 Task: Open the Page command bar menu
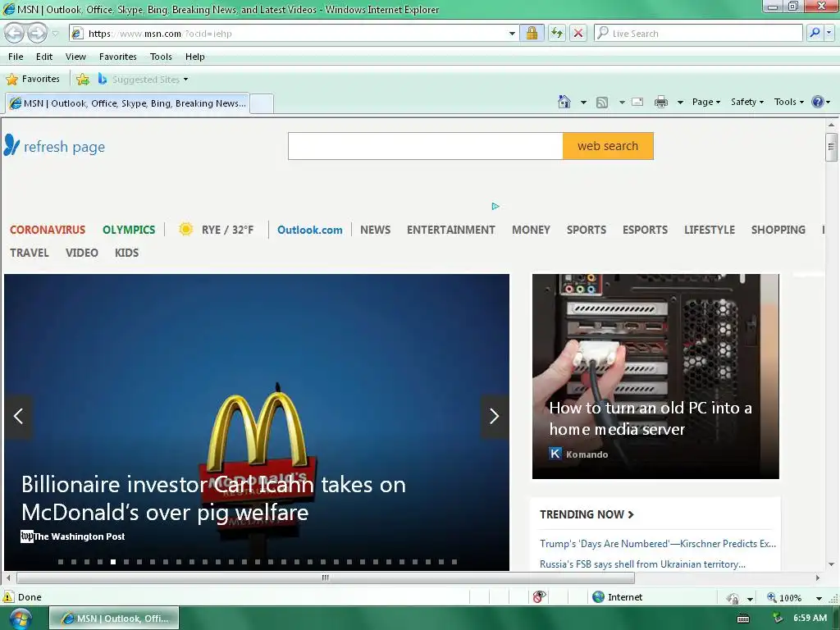pyautogui.click(x=706, y=102)
